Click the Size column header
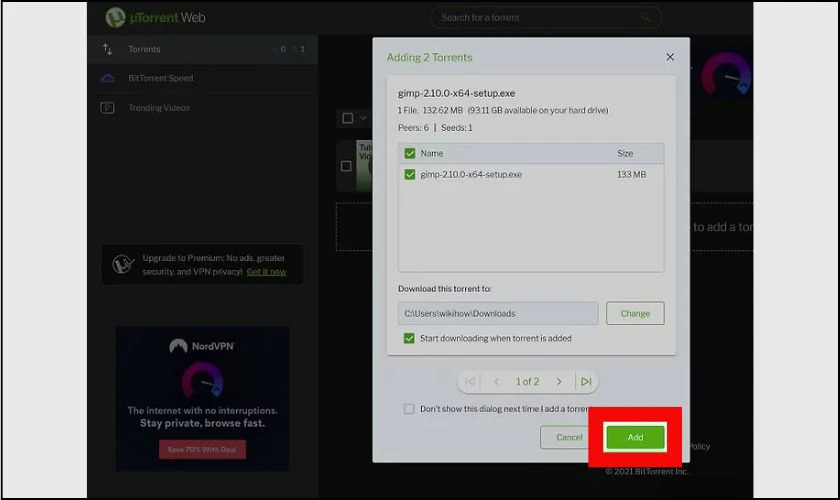 point(625,153)
